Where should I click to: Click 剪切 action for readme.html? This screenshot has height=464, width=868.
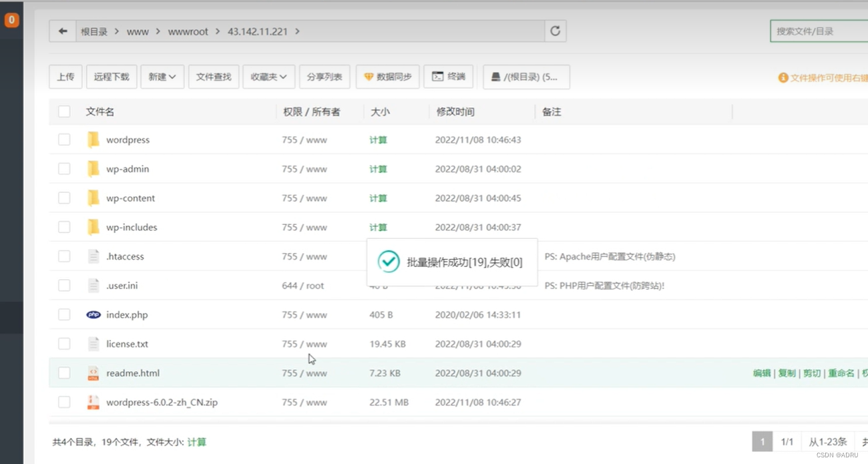point(812,373)
